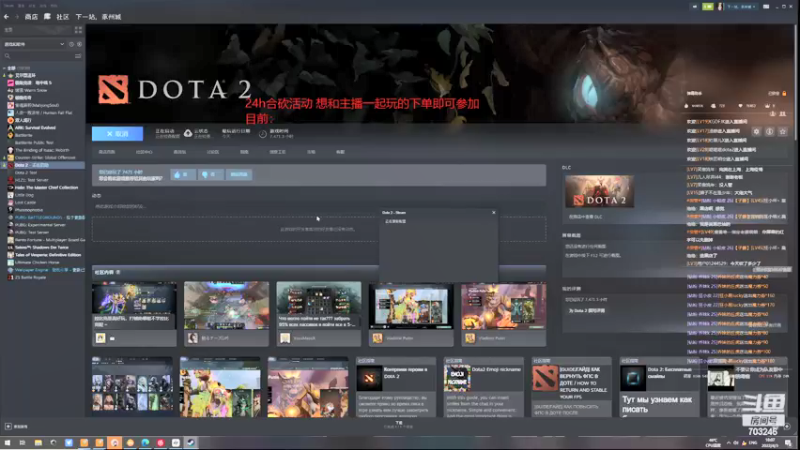Select Dota 2 Test in library list
The image size is (800, 450).
tap(26, 172)
